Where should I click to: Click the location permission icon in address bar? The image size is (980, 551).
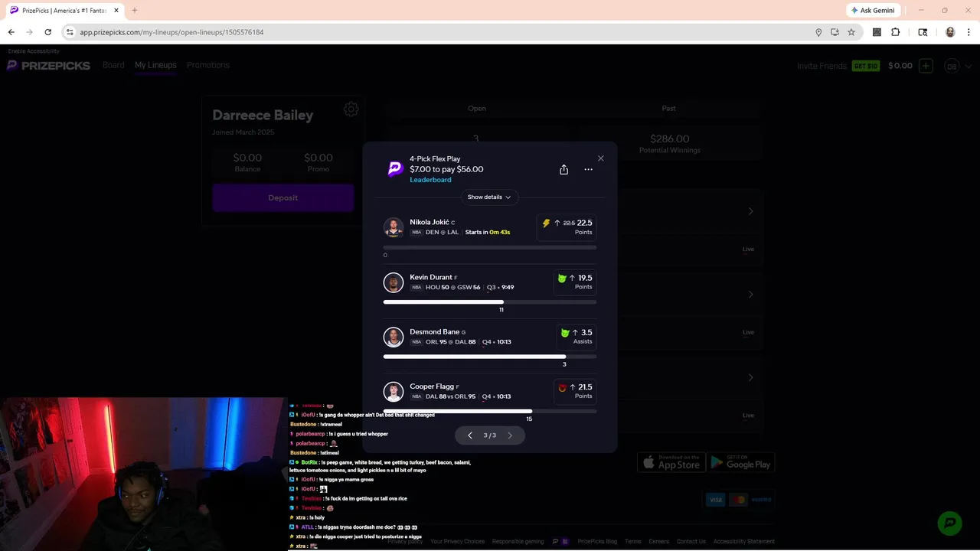coord(818,32)
